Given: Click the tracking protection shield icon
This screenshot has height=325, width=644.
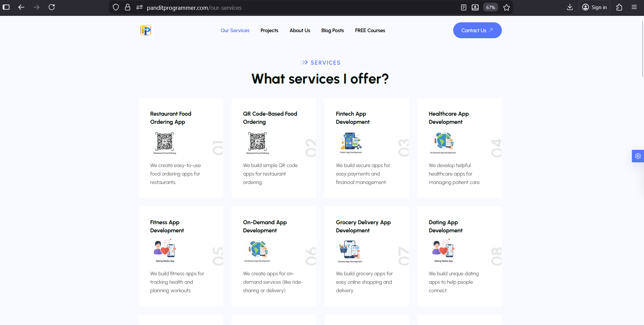Looking at the screenshot, I should tap(116, 7).
